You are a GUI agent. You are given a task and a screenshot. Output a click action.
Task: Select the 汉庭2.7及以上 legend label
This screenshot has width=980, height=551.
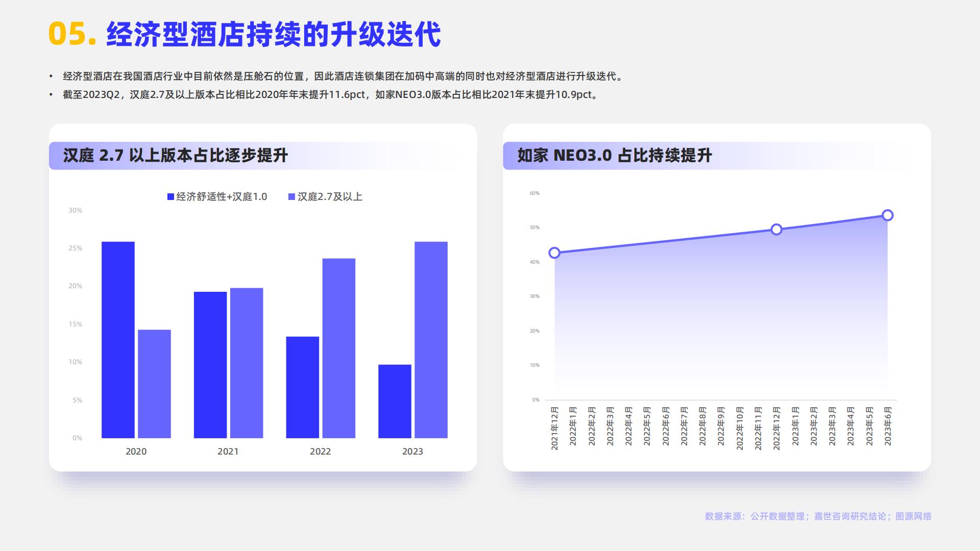330,197
